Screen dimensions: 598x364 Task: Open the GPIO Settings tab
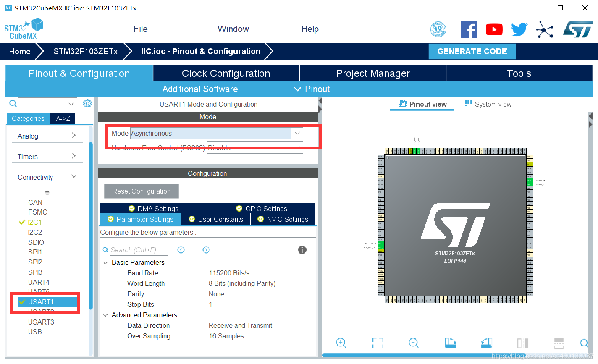click(x=261, y=208)
